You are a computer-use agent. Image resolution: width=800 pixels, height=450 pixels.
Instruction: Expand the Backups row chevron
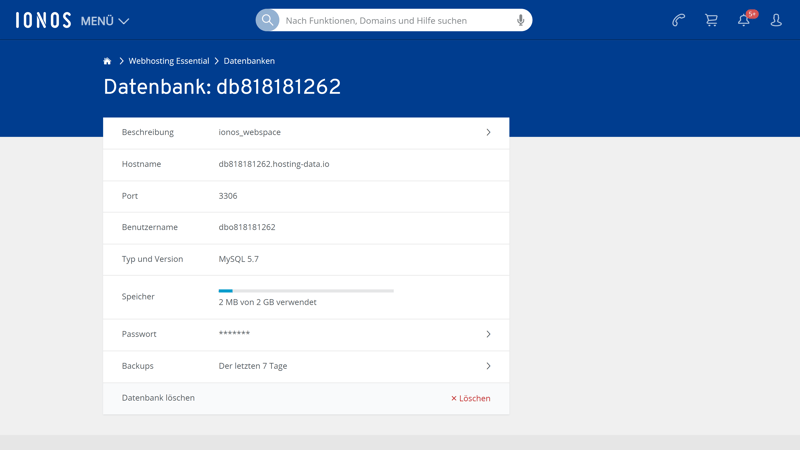pos(488,366)
